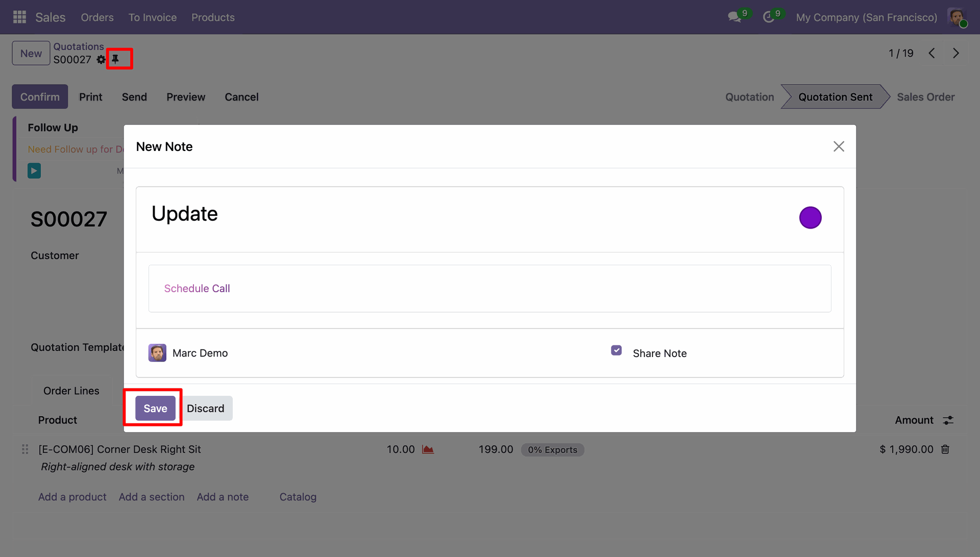Delete order line with trash icon
The image size is (980, 557).
(945, 449)
